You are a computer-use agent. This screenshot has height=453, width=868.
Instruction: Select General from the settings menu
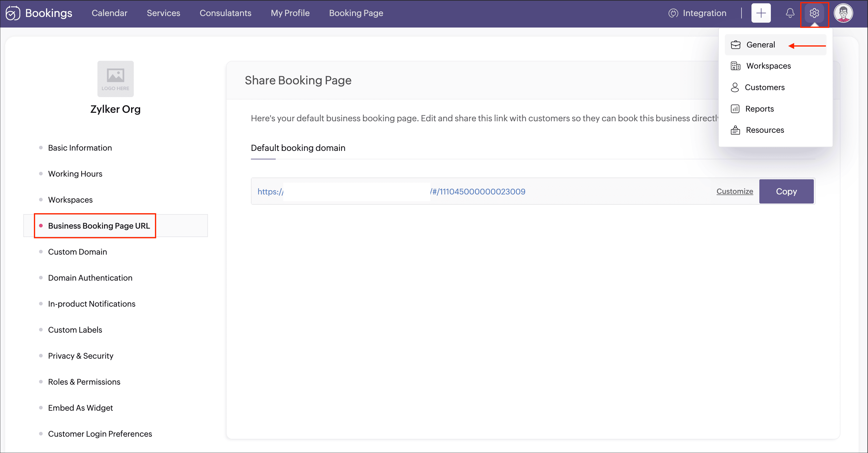click(760, 45)
